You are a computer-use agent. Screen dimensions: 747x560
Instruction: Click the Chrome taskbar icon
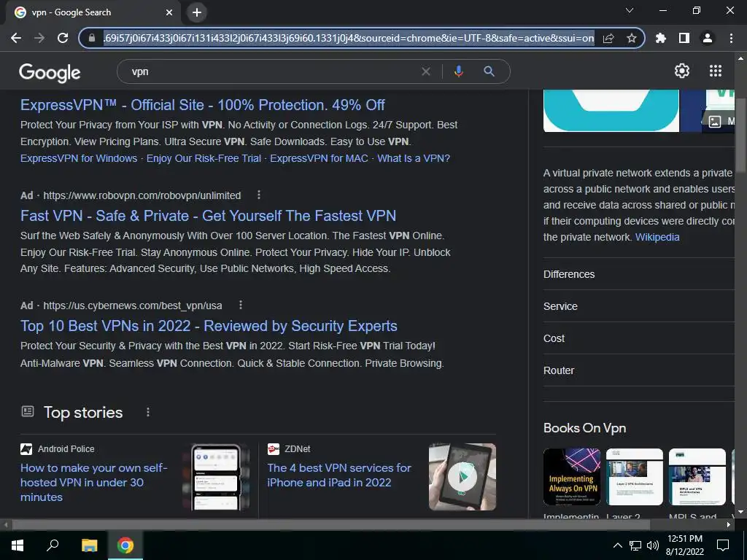point(125,545)
